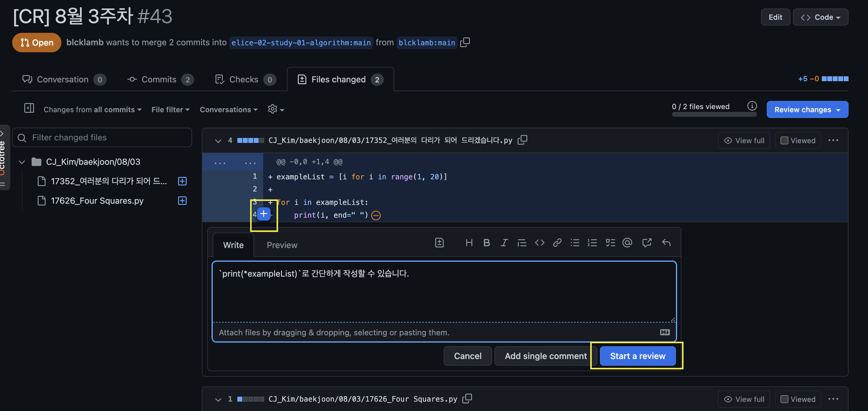
Task: Click the insert code icon
Action: pyautogui.click(x=539, y=243)
